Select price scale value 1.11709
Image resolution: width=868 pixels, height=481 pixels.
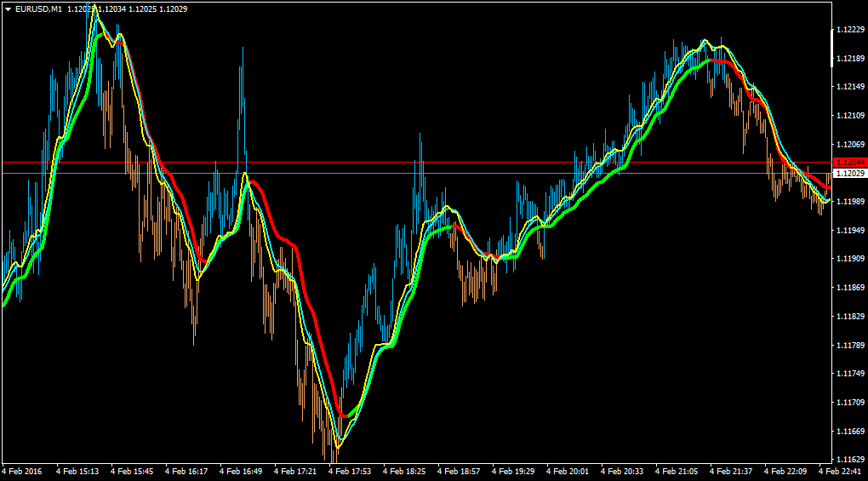[851, 402]
